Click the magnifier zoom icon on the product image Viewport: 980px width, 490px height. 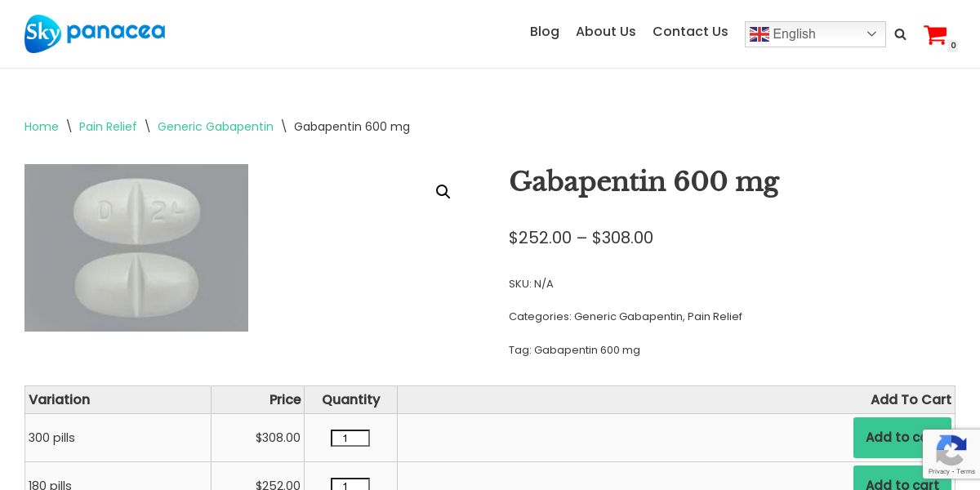point(443,192)
